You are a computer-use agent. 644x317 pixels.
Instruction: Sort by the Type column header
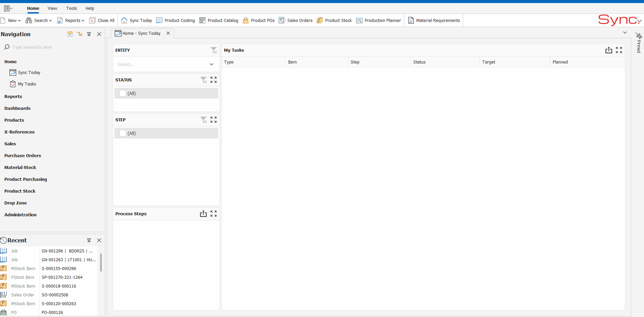tap(253, 62)
